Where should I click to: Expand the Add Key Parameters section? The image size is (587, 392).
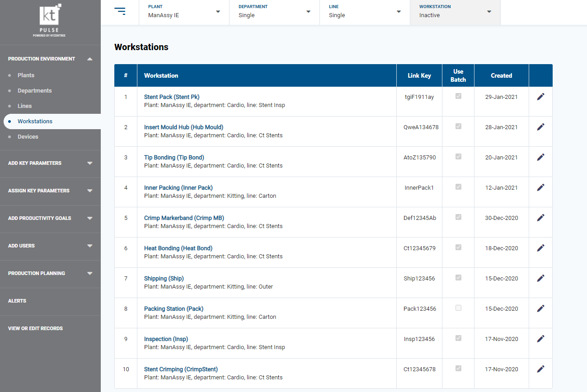pyautogui.click(x=50, y=163)
